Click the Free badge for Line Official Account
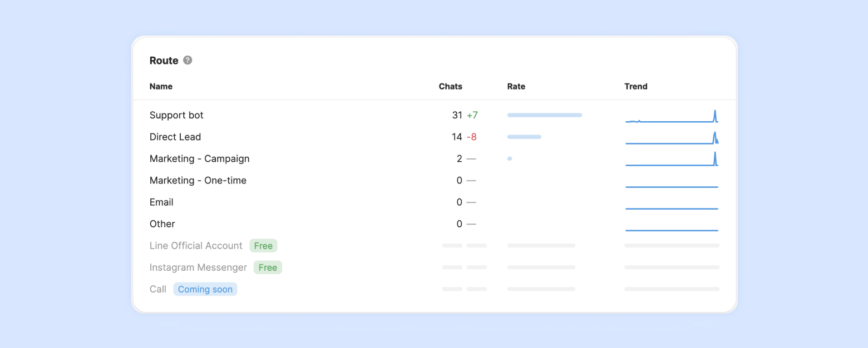868x348 pixels. [x=263, y=246]
